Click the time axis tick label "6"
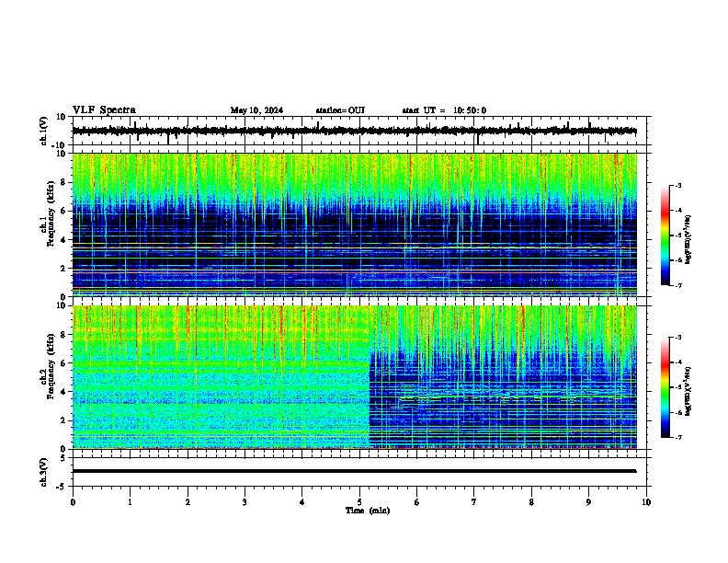 (417, 502)
